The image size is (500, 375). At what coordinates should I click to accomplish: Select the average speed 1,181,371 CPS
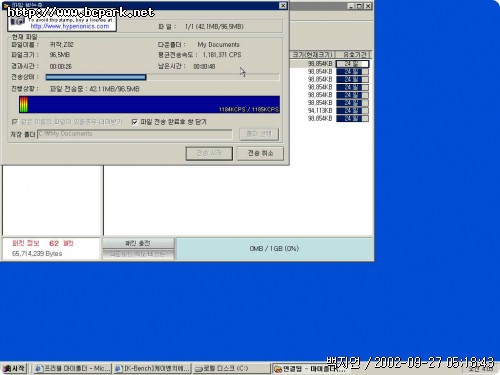click(x=222, y=55)
